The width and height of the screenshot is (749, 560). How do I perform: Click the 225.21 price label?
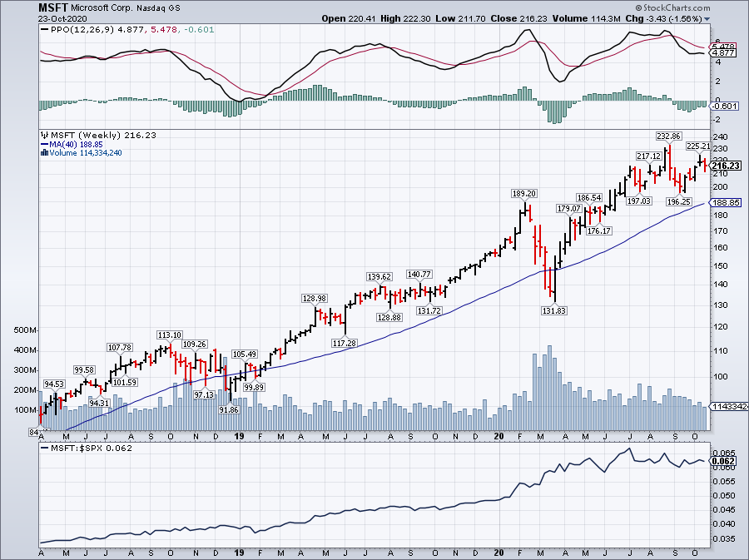[x=698, y=146]
